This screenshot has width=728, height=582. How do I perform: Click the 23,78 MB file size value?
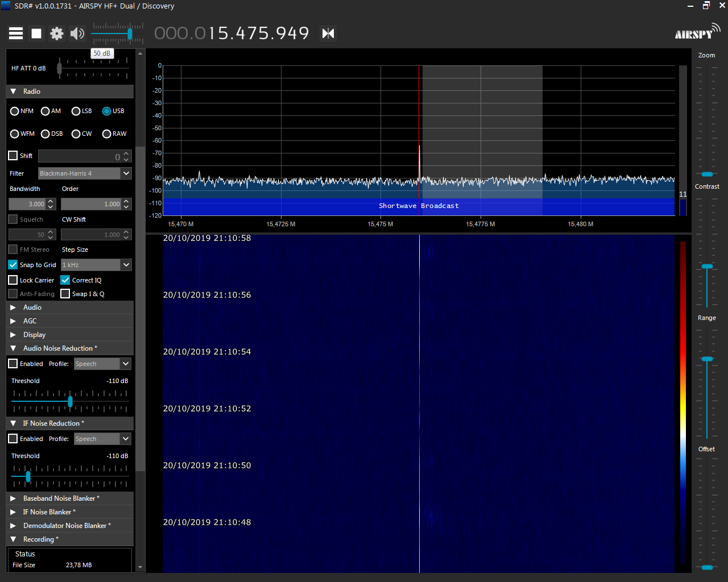pyautogui.click(x=78, y=565)
